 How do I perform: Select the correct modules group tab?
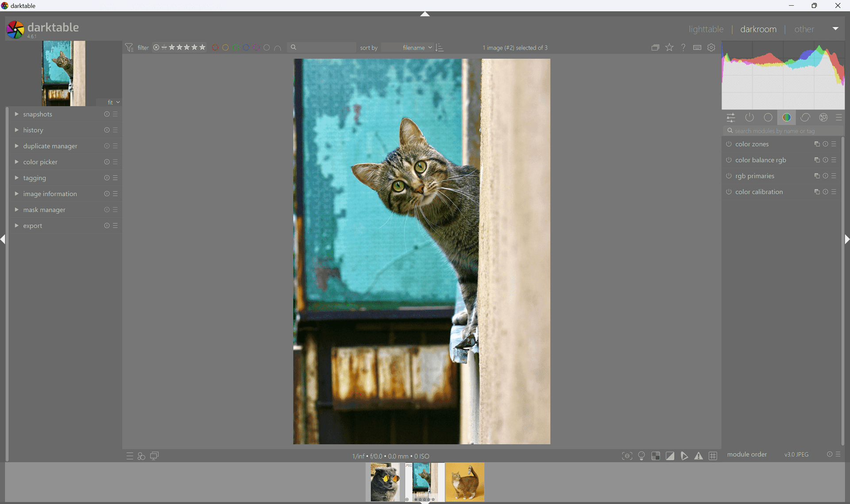click(805, 118)
